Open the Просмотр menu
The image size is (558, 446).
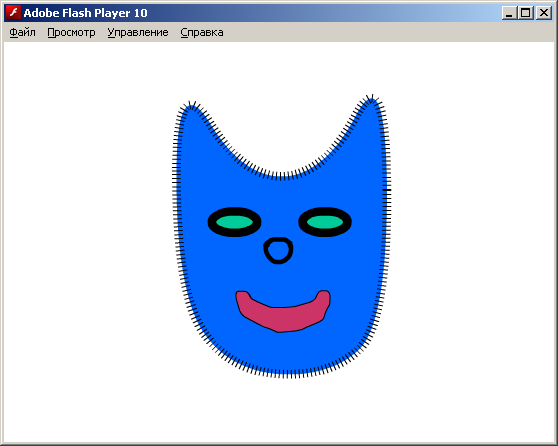coord(71,32)
